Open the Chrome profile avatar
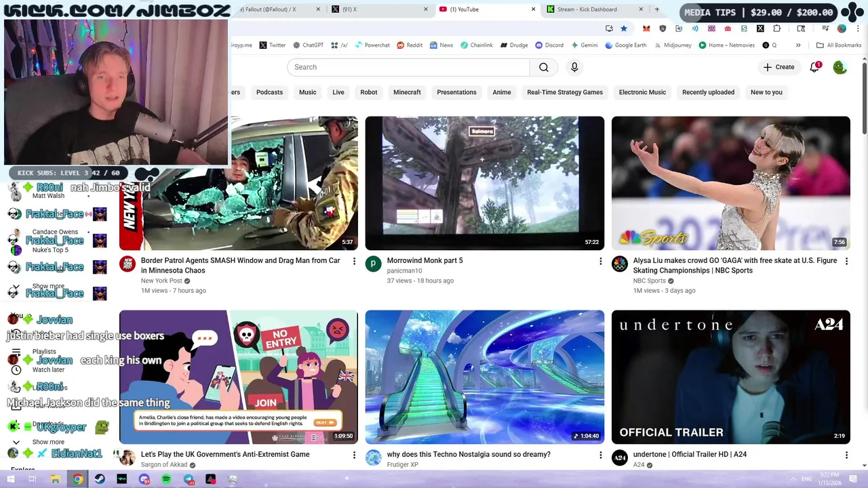 tap(842, 28)
